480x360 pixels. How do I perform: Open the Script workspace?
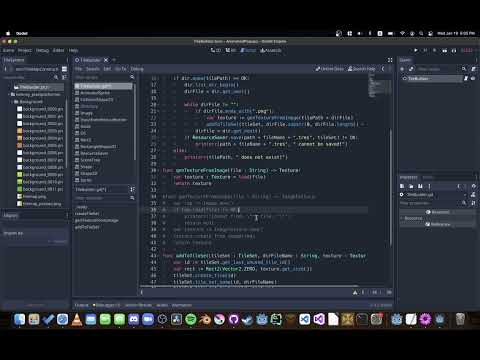pyautogui.click(x=248, y=50)
